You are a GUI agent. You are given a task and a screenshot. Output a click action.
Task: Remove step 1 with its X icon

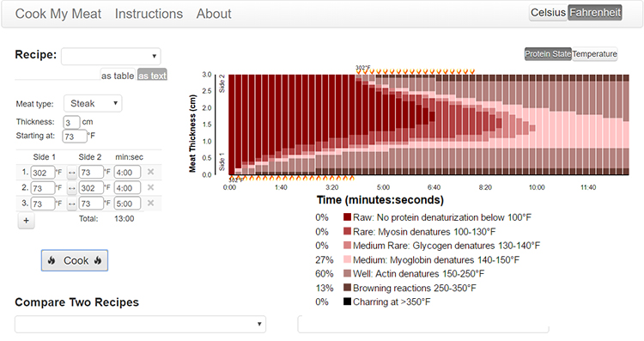[x=151, y=172]
